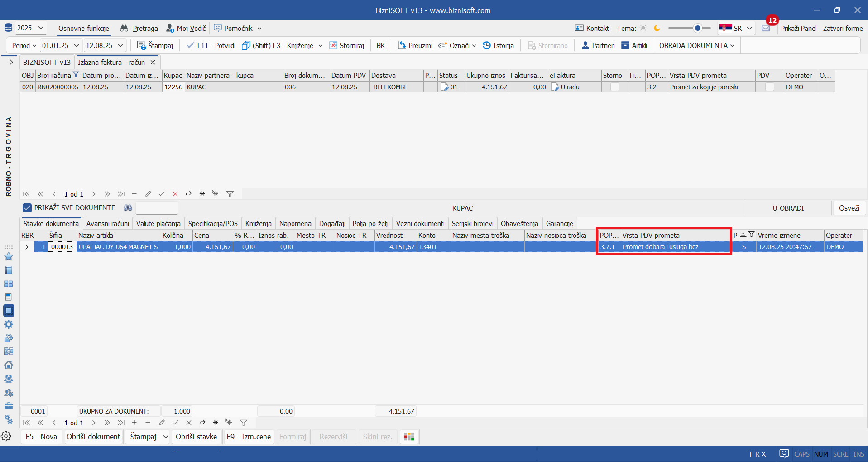
Task: Toggle the Storno checkbox in invoice row
Action: (614, 87)
